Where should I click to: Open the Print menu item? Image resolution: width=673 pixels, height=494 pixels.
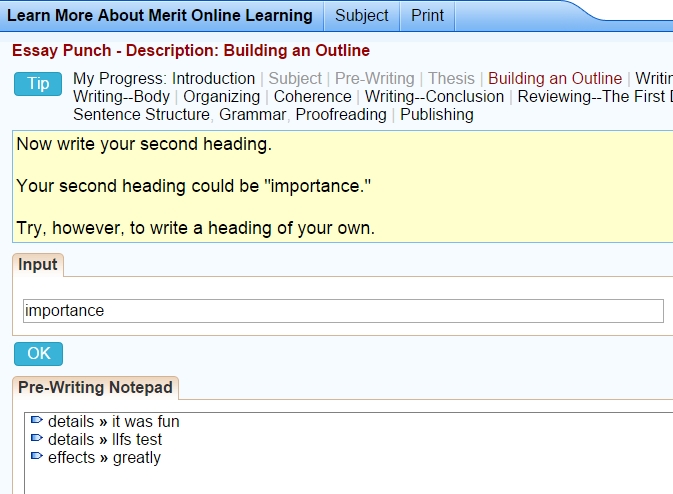click(427, 15)
